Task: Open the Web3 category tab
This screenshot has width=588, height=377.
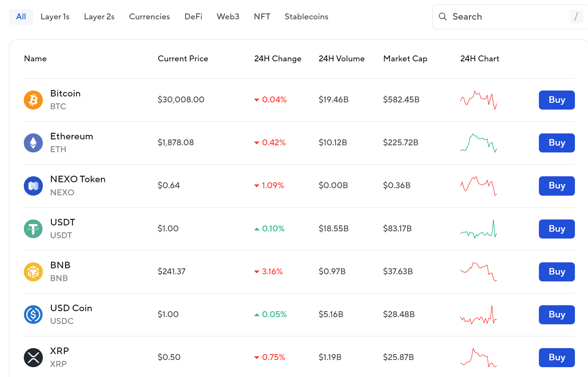Action: point(228,17)
